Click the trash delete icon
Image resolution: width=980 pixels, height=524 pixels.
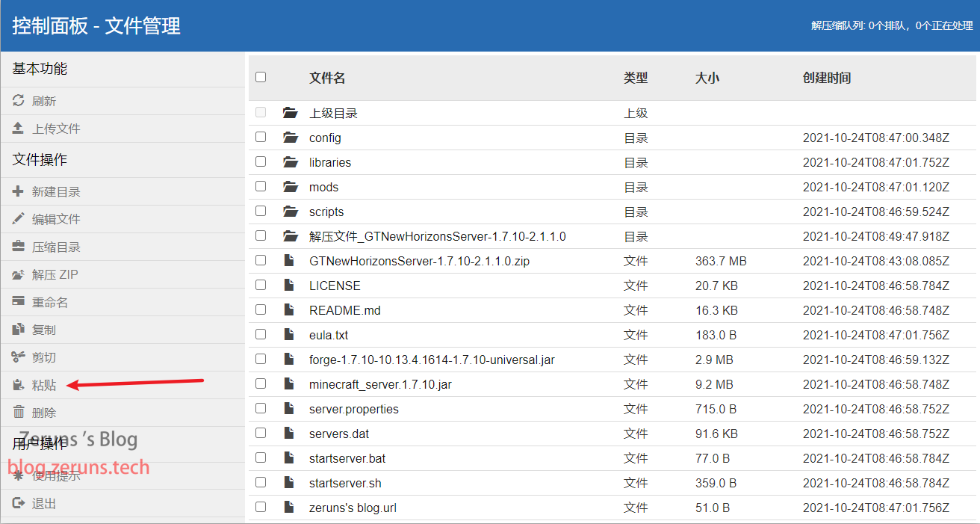(19, 413)
